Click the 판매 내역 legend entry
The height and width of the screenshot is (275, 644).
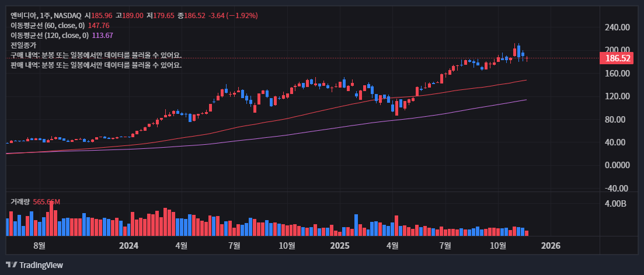point(96,65)
